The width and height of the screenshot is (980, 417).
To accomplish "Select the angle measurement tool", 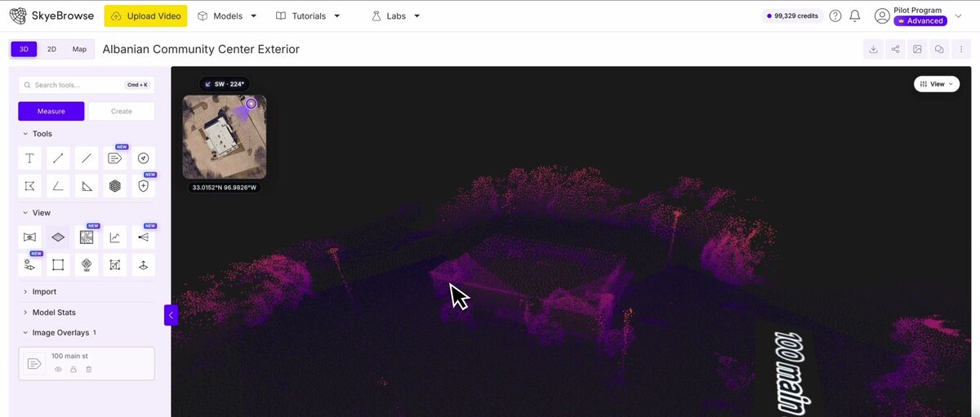I will click(58, 186).
